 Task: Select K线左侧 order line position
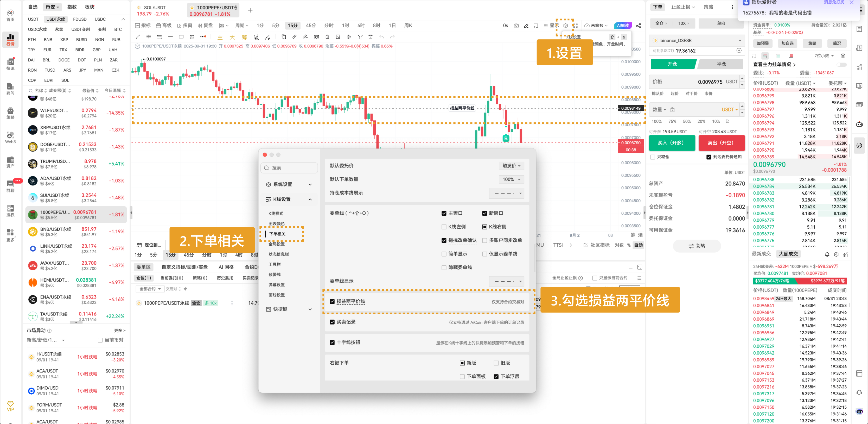(x=444, y=227)
